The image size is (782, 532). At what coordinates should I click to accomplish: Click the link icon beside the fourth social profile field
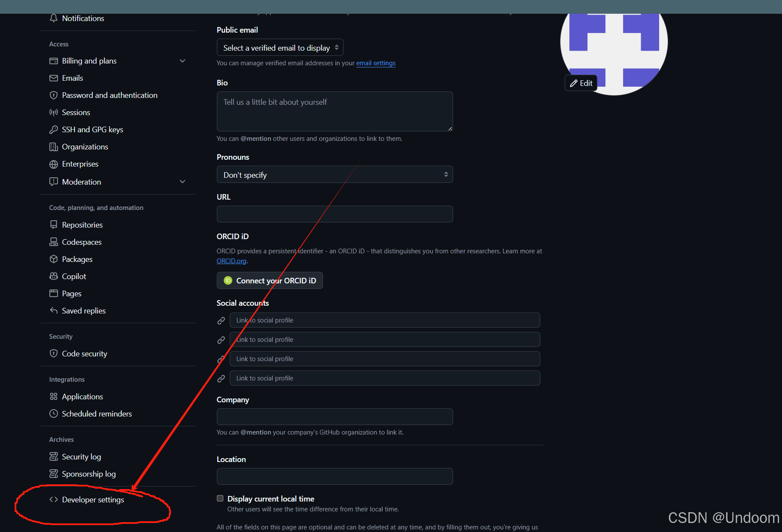tap(221, 378)
